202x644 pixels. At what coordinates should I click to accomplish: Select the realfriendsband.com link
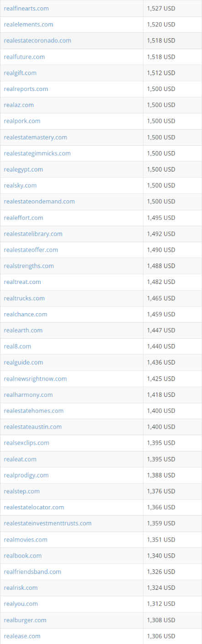(x=32, y=572)
